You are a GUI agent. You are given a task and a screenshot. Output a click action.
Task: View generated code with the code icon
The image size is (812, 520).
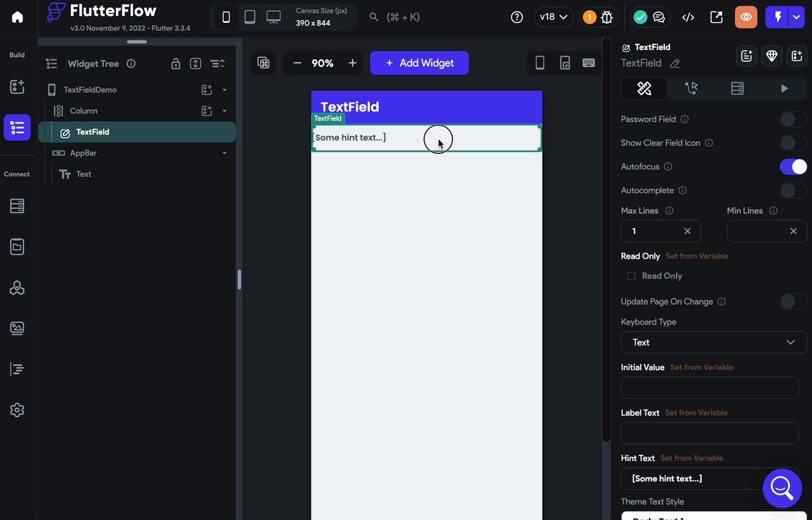point(688,17)
